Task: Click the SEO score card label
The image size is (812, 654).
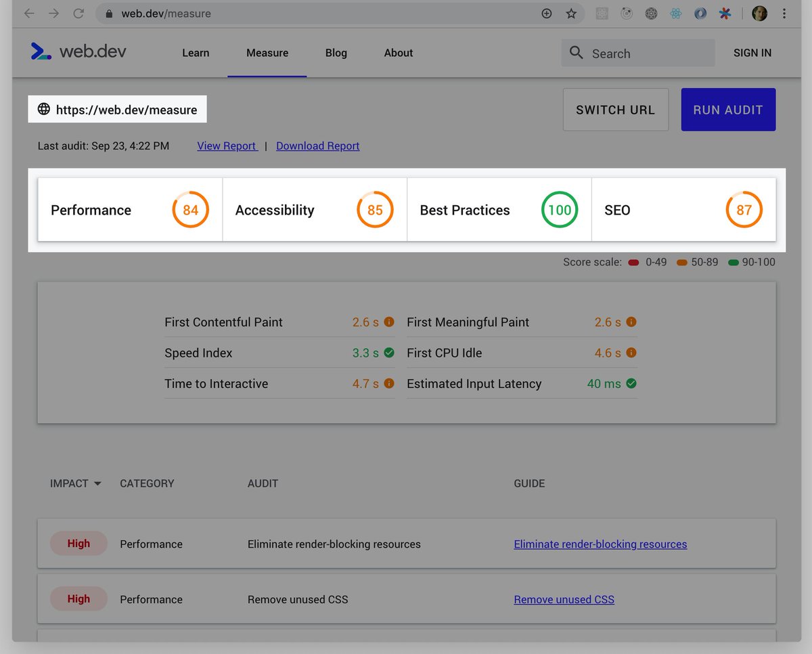Action: [x=617, y=210]
